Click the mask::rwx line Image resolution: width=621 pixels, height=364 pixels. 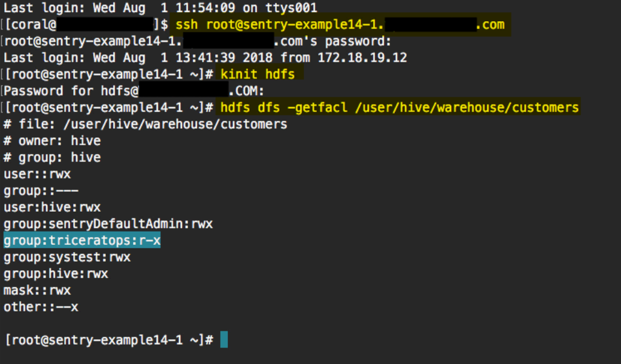tap(37, 290)
